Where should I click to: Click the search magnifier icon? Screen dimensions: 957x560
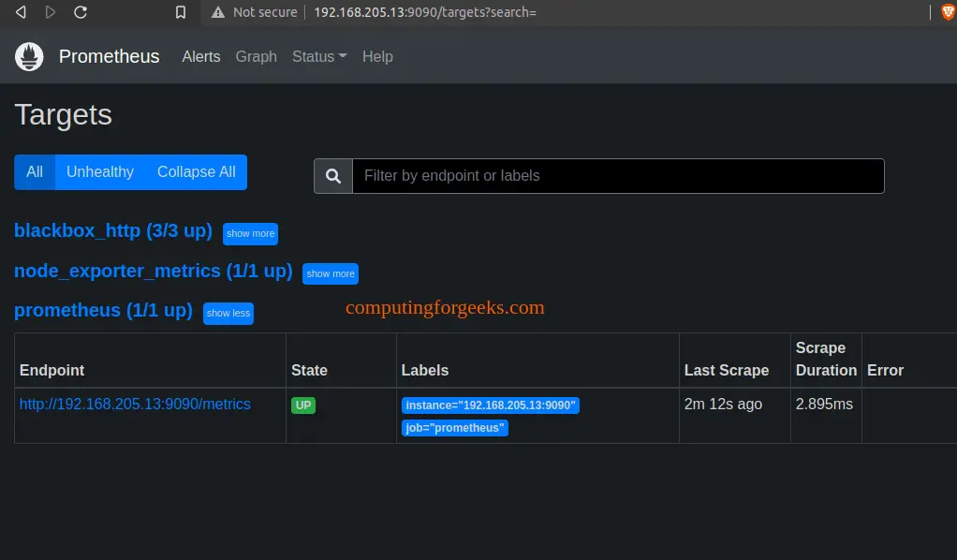click(x=333, y=176)
